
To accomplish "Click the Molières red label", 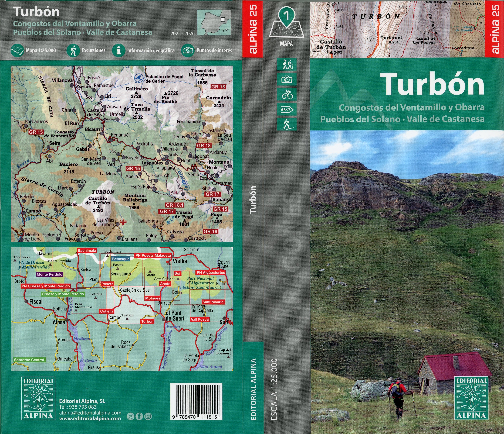I will 153,298.
